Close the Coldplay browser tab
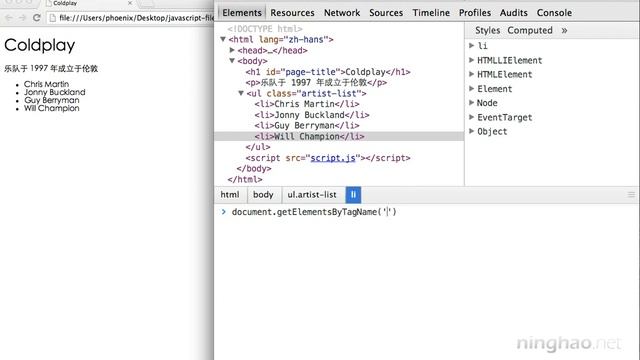 pyautogui.click(x=130, y=3)
